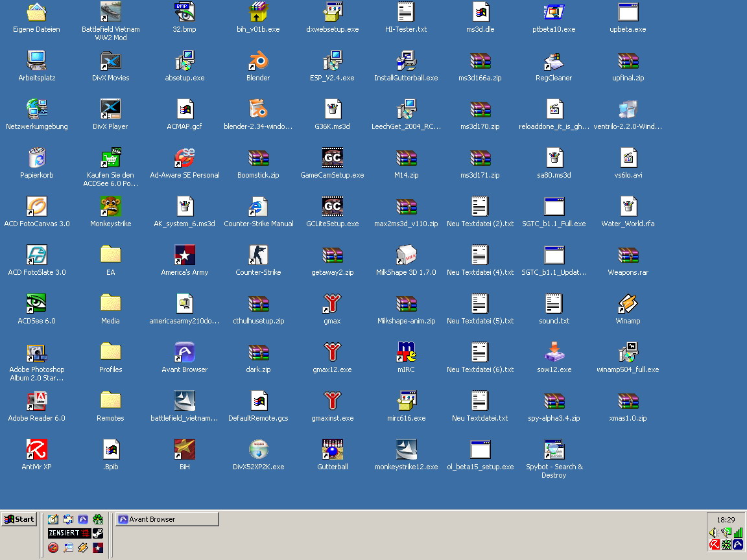
Task: Click the Steam icon in quick launch
Action: tap(98, 533)
